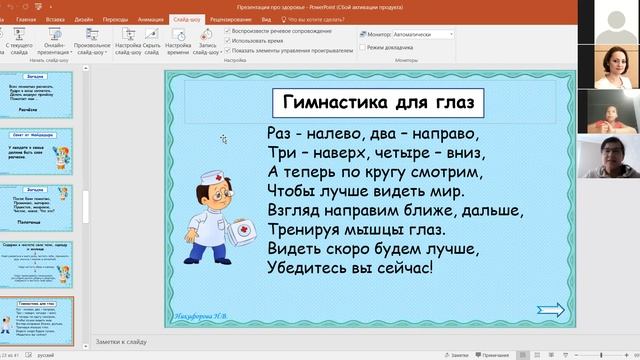
Task: Open Настройка слайд-шоу setup dialog
Action: pyautogui.click(x=128, y=41)
